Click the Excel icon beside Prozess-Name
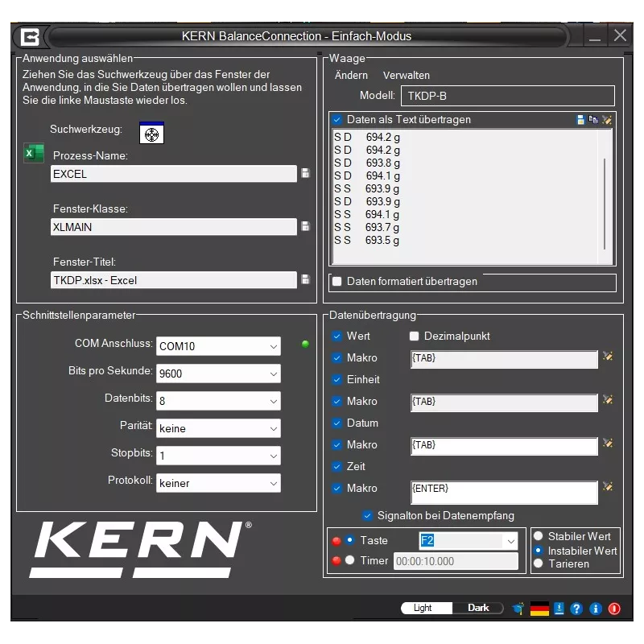 34,155
